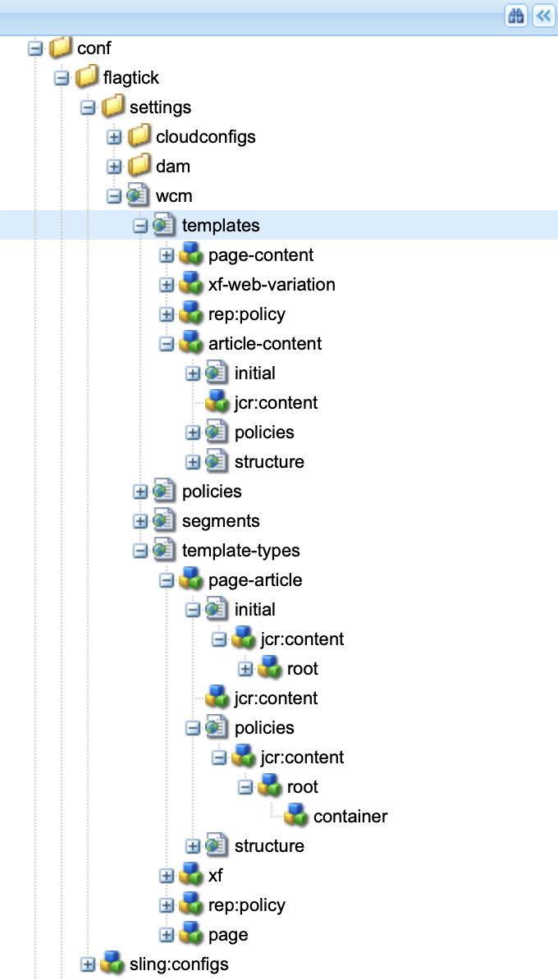Select the page-article tree item
This screenshot has width=558, height=980.
click(255, 579)
